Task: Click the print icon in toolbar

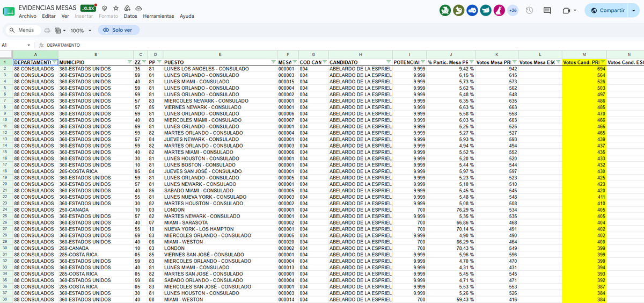Action: coord(48,31)
